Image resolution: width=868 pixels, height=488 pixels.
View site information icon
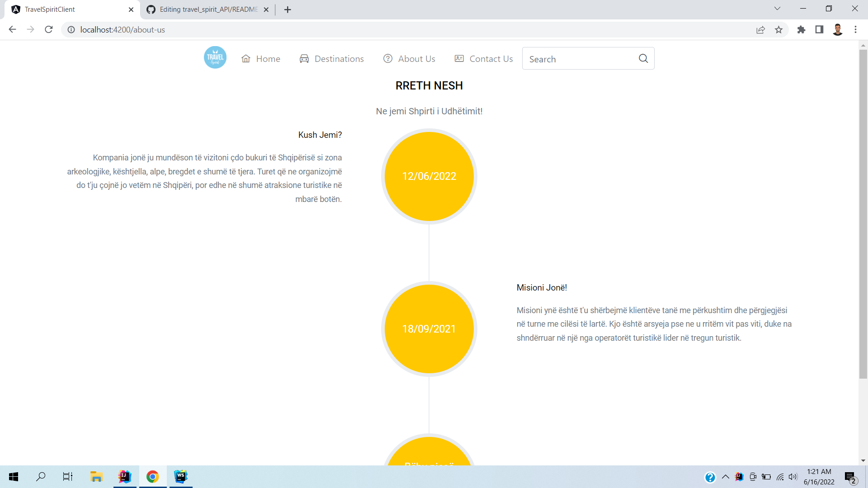coord(71,29)
